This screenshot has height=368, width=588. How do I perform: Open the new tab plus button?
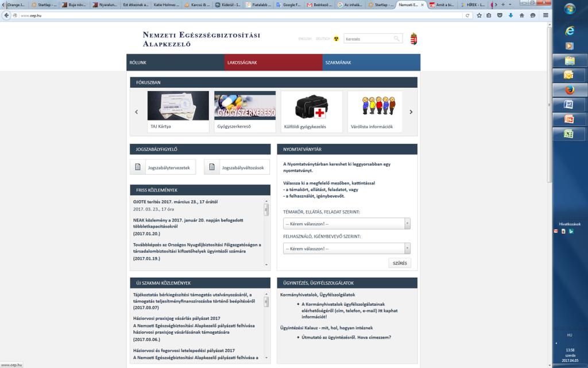pos(503,5)
